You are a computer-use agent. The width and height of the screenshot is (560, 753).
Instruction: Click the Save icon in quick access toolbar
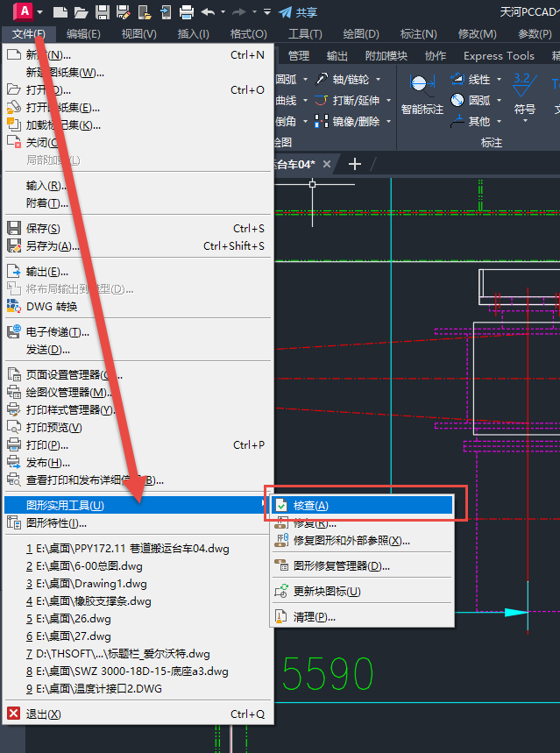(x=102, y=11)
